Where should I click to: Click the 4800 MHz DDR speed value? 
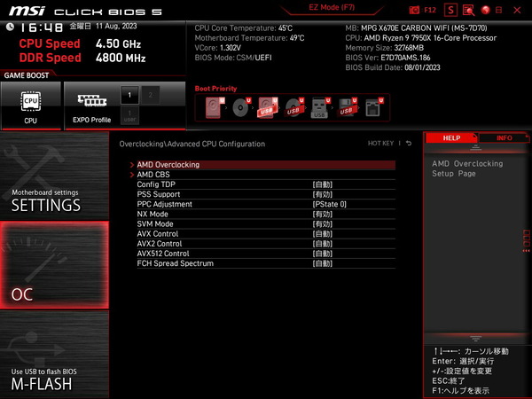coord(121,58)
